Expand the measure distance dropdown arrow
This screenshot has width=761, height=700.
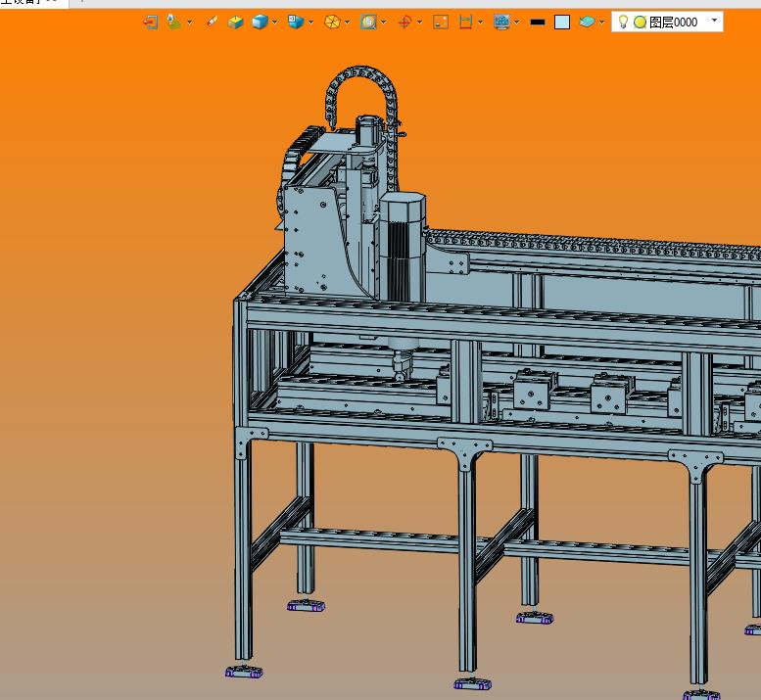pos(480,23)
